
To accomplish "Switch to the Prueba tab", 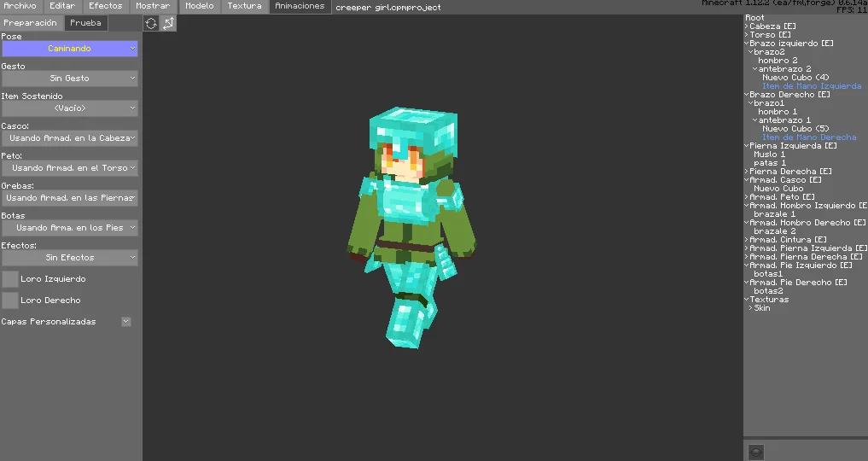I will [86, 23].
